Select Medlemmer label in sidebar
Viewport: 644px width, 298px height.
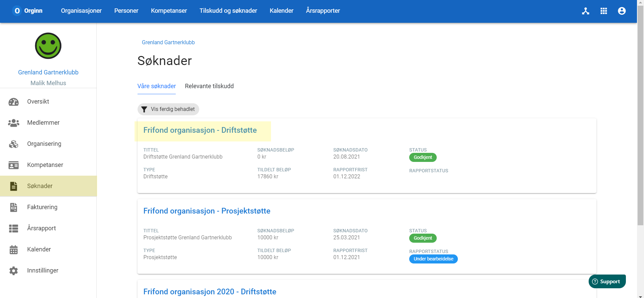coord(43,123)
